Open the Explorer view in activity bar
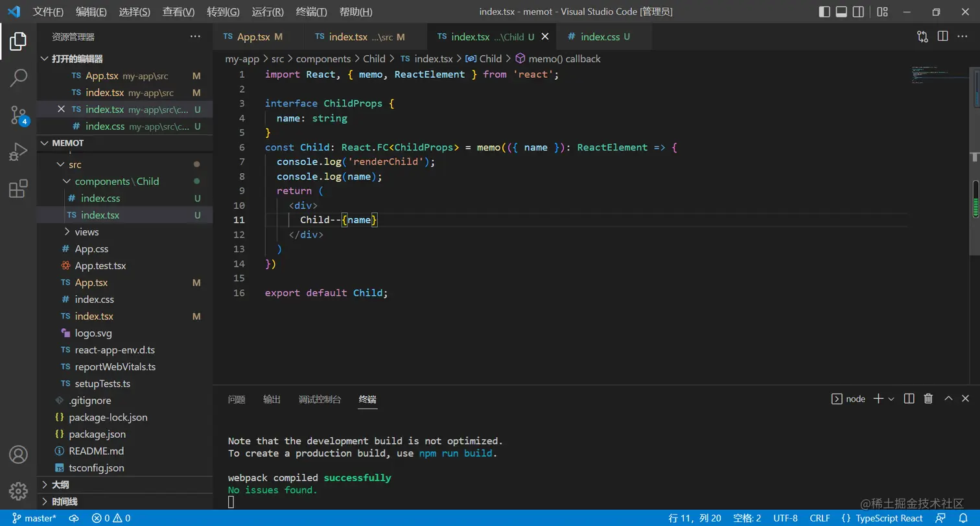This screenshot has width=980, height=526. (x=18, y=41)
